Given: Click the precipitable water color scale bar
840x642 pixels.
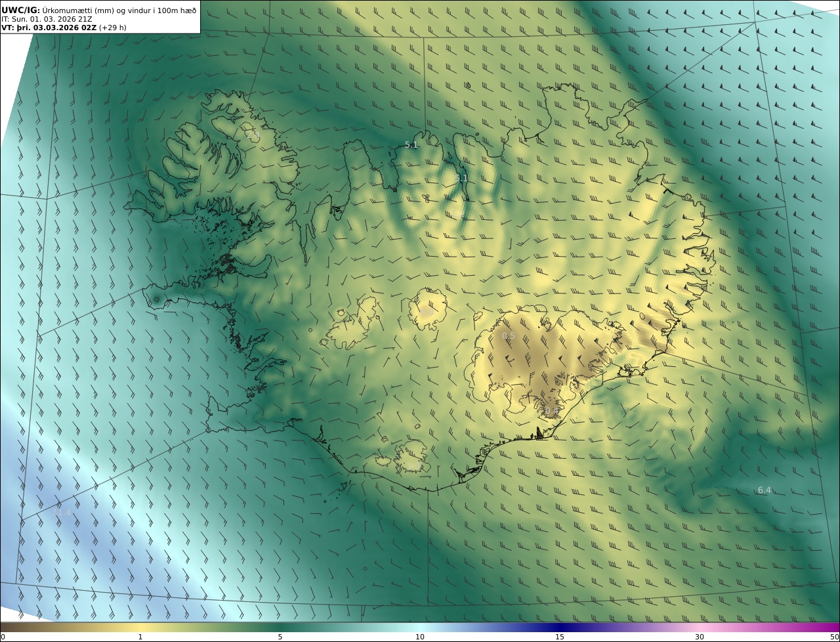Looking at the screenshot, I should (x=420, y=627).
